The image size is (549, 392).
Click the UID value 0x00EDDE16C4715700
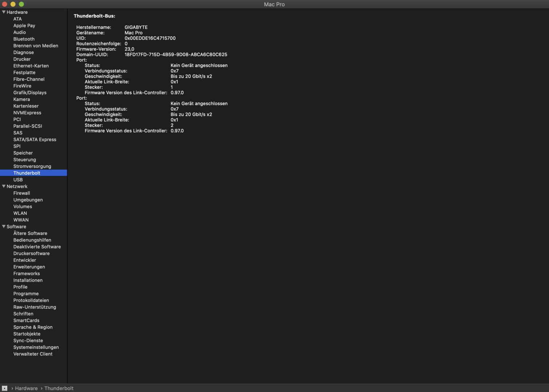pyautogui.click(x=150, y=38)
